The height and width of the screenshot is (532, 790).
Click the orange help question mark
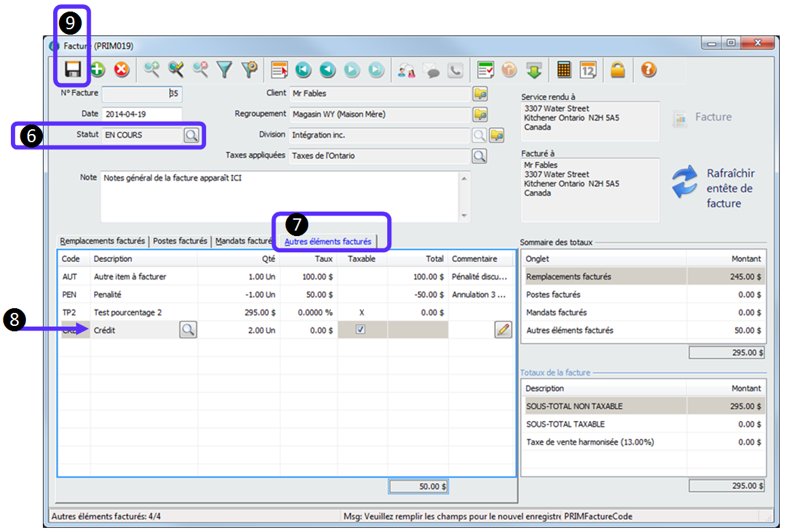click(648, 69)
